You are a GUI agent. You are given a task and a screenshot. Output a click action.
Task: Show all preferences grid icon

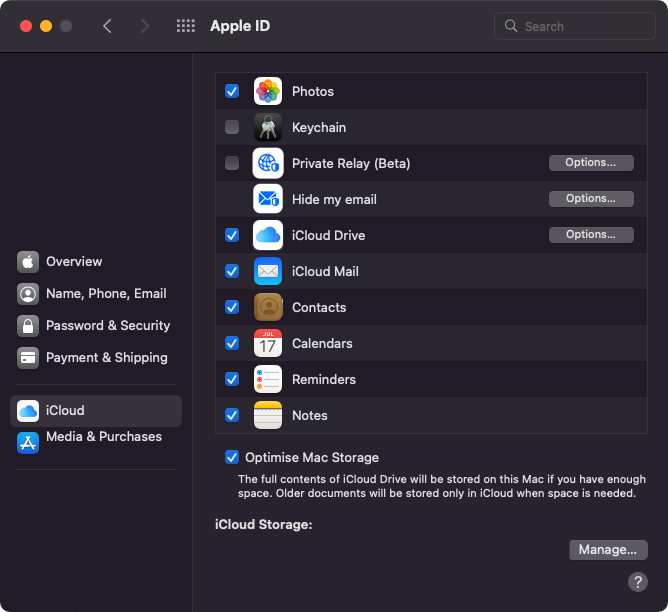click(x=186, y=26)
